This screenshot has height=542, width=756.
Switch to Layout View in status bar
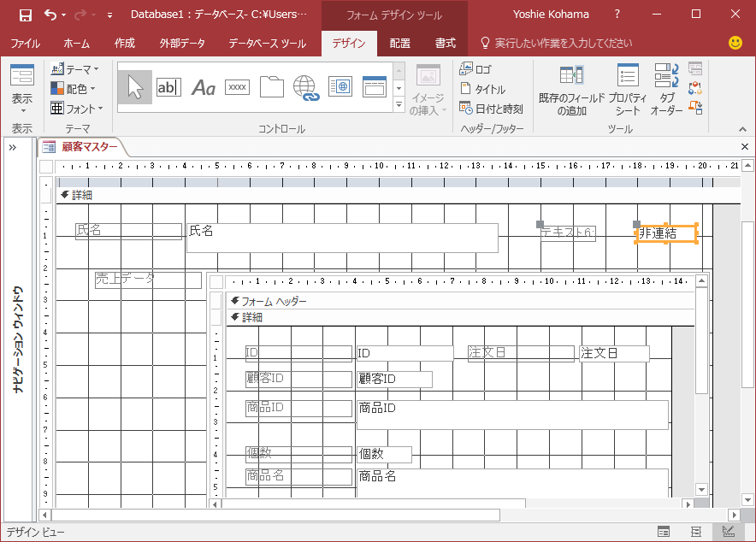coord(696,532)
